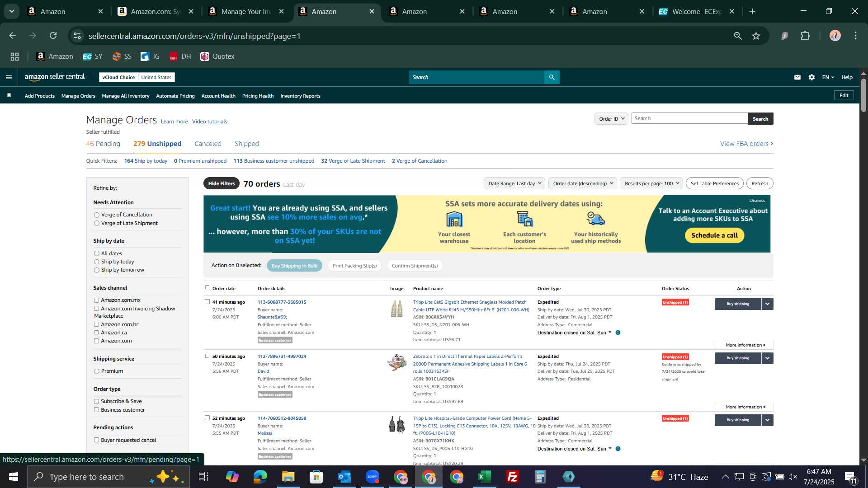Open View FBA orders link

tap(746, 144)
